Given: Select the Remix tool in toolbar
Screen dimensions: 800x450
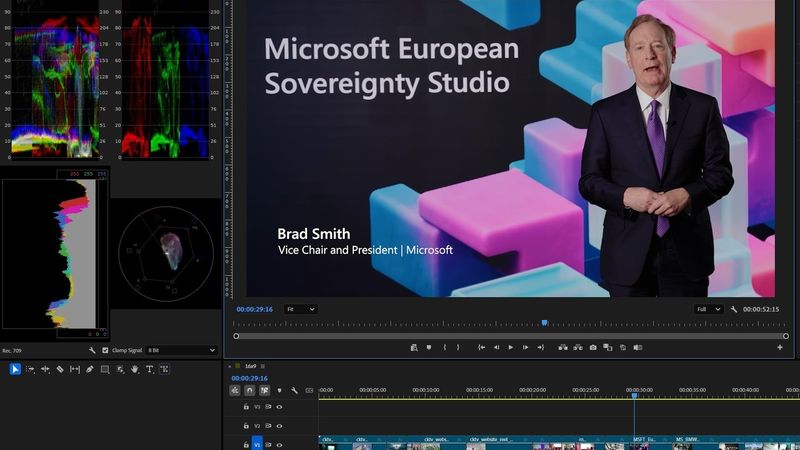Looking at the screenshot, I should click(120, 369).
